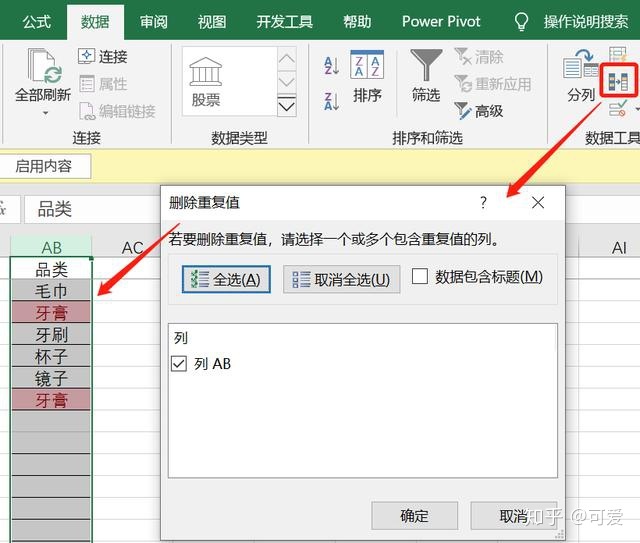Viewport: 640px width, 543px height.
Task: Select the cell containing 镜子
Action: click(51, 378)
